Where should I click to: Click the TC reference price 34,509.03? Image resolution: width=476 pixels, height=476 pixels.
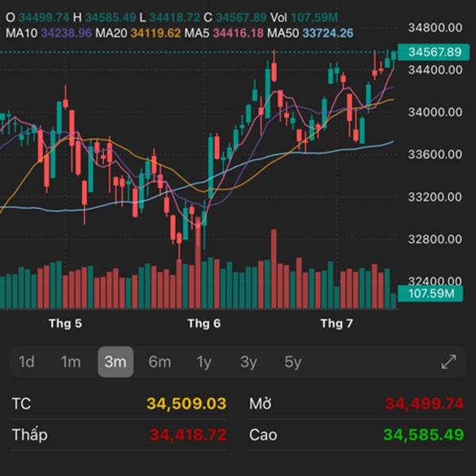click(186, 404)
